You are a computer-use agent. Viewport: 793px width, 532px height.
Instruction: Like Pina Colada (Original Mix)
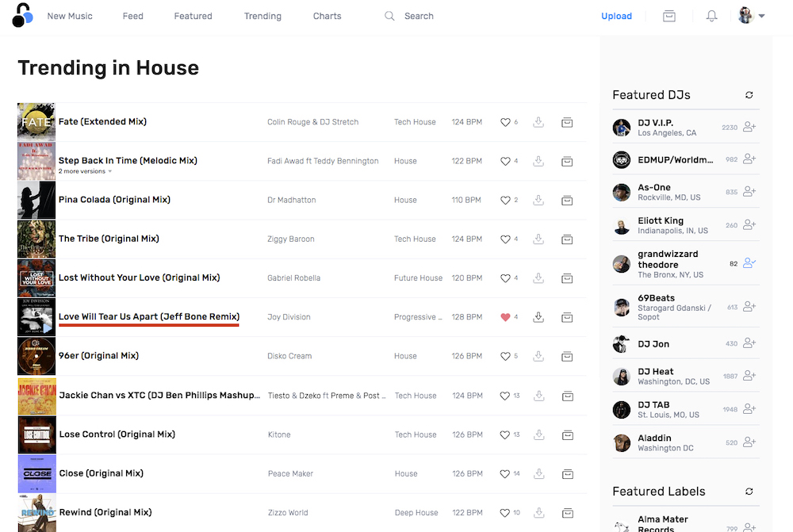pyautogui.click(x=504, y=201)
